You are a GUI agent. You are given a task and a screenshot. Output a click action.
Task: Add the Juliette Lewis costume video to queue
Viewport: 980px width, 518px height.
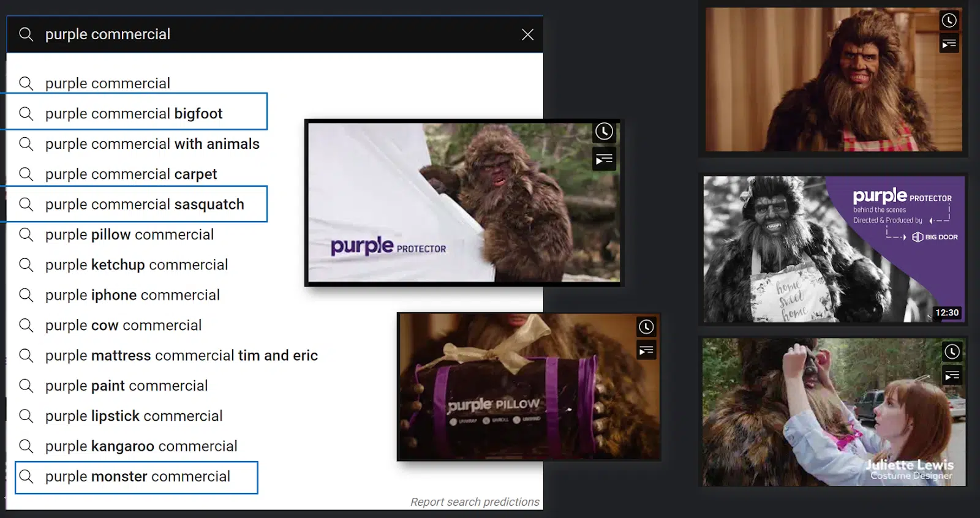coord(952,375)
